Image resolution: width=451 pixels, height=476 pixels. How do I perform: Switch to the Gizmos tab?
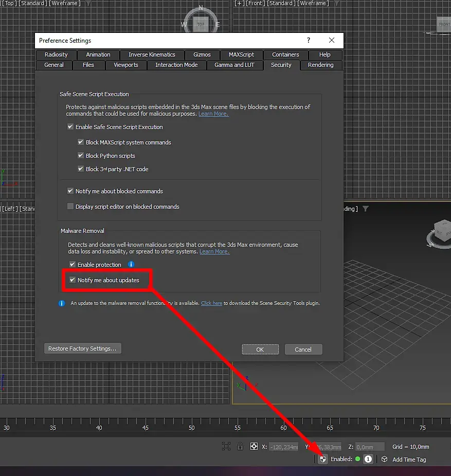point(202,54)
